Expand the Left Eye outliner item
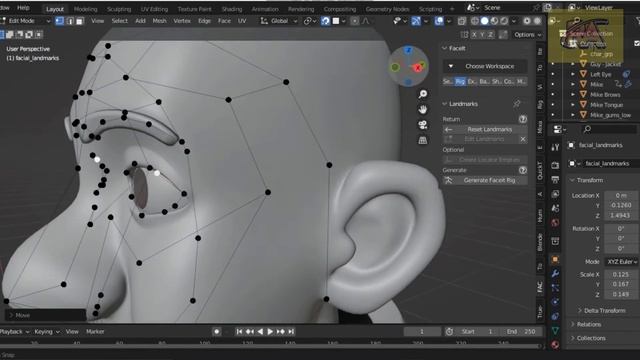640x360 pixels. [x=573, y=74]
